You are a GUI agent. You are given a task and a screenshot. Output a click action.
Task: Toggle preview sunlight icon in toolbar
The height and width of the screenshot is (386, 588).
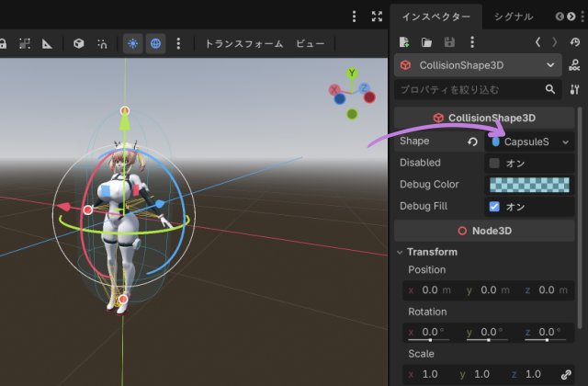[x=132, y=43]
